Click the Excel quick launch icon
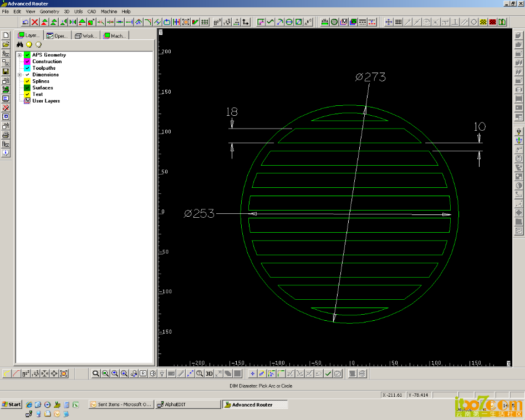This screenshot has width=525, height=420. pyautogui.click(x=75, y=405)
